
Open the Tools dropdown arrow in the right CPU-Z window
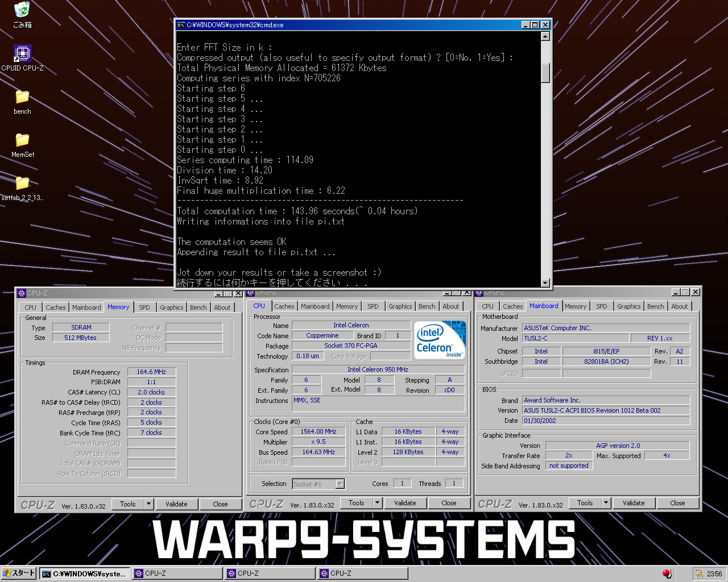coord(606,503)
